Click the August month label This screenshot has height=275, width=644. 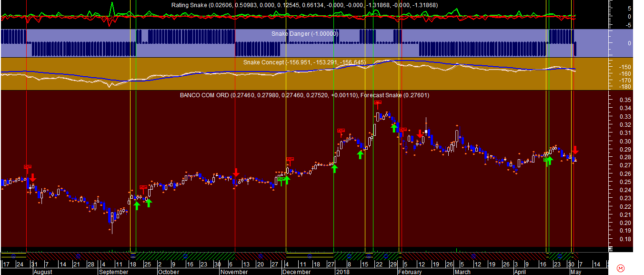click(x=42, y=272)
